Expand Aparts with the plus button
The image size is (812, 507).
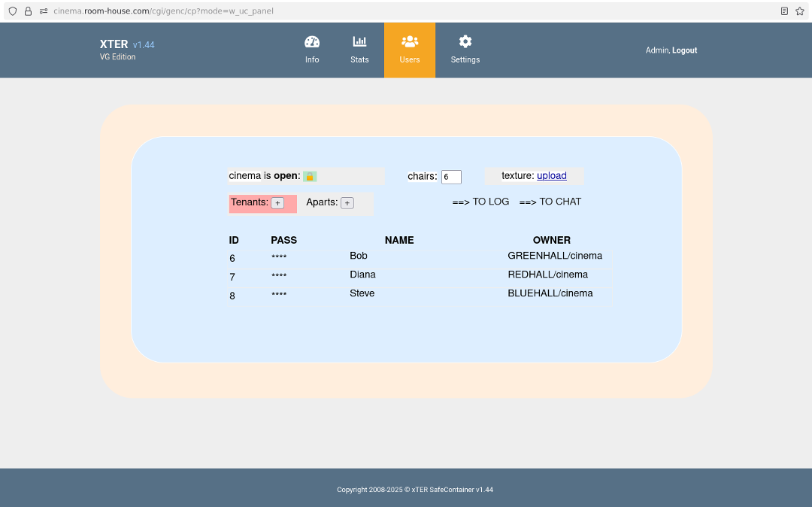point(347,203)
